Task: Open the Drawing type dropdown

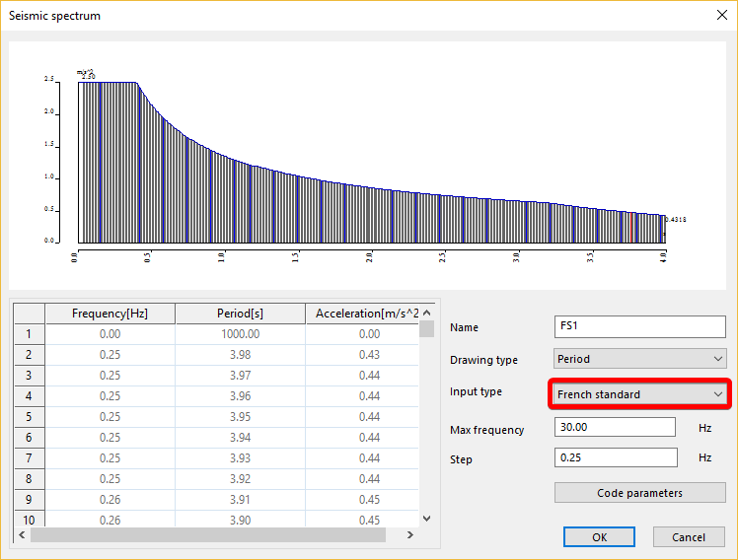Action: click(639, 359)
